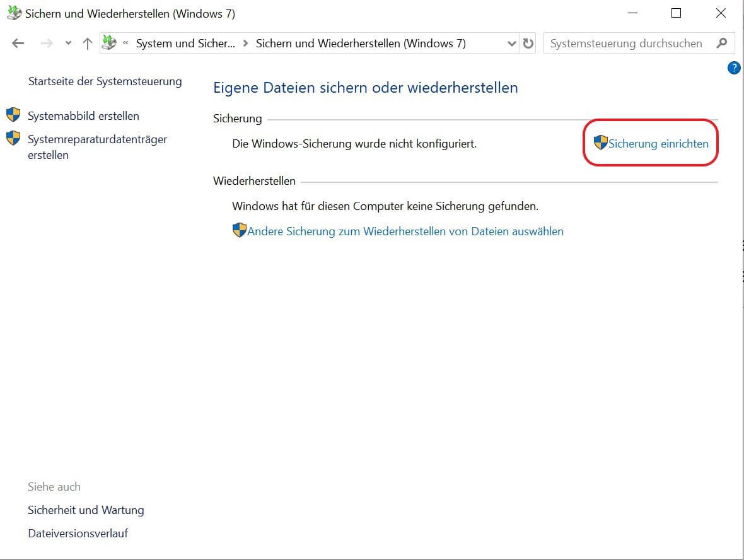Maximize the window
The image size is (744, 560).
pyautogui.click(x=676, y=13)
